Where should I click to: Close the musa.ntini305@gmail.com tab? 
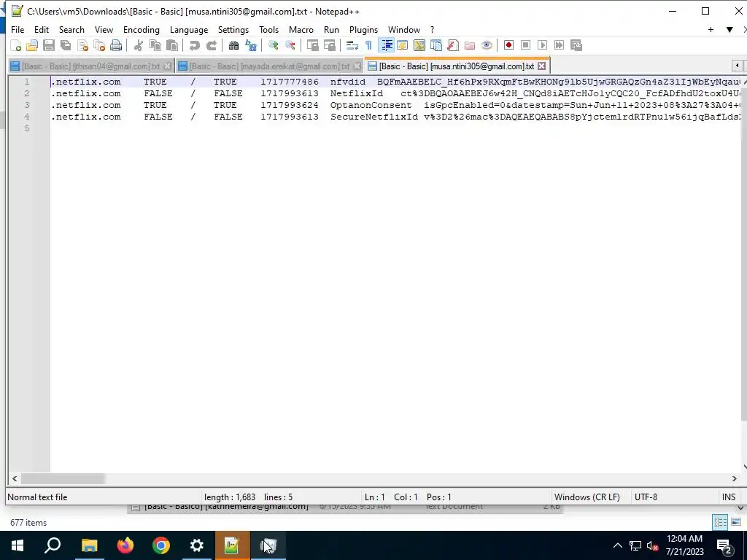542,66
